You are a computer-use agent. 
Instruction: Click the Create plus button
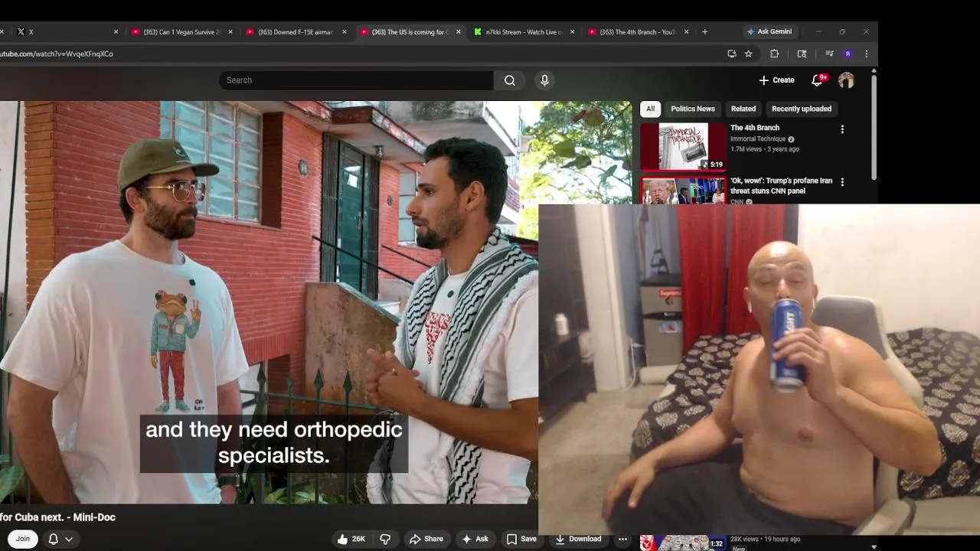pyautogui.click(x=776, y=80)
